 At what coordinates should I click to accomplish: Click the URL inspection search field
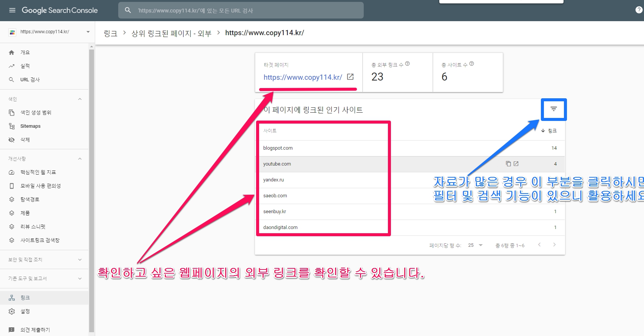pyautogui.click(x=241, y=10)
